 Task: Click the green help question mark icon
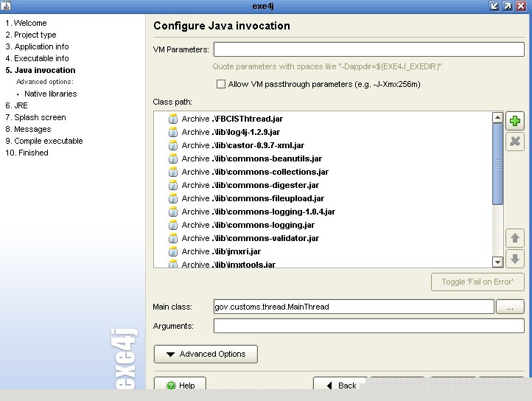pos(171,386)
